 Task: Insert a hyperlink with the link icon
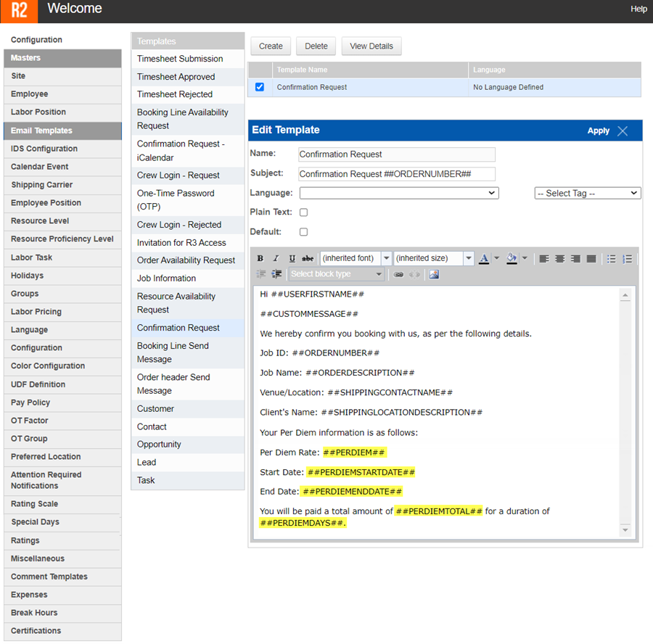[398, 275]
